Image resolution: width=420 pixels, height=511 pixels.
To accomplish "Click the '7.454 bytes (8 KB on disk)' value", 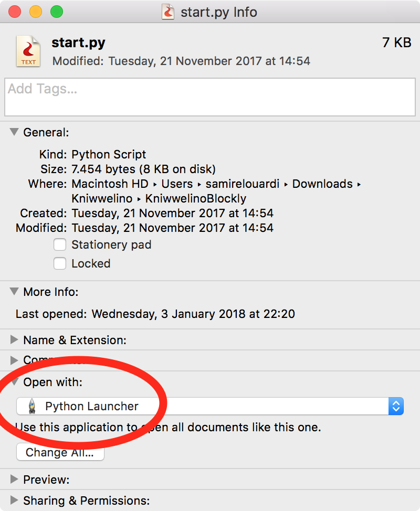I will click(144, 169).
